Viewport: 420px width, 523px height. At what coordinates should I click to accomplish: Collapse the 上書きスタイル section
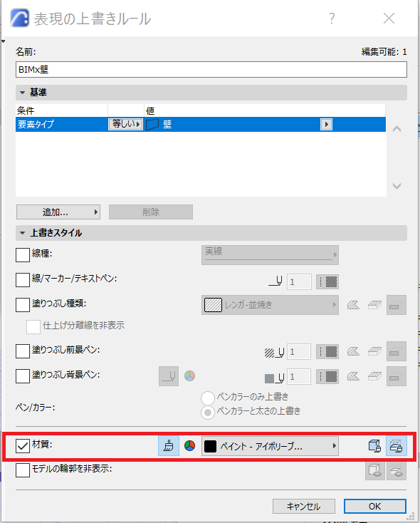[22, 233]
